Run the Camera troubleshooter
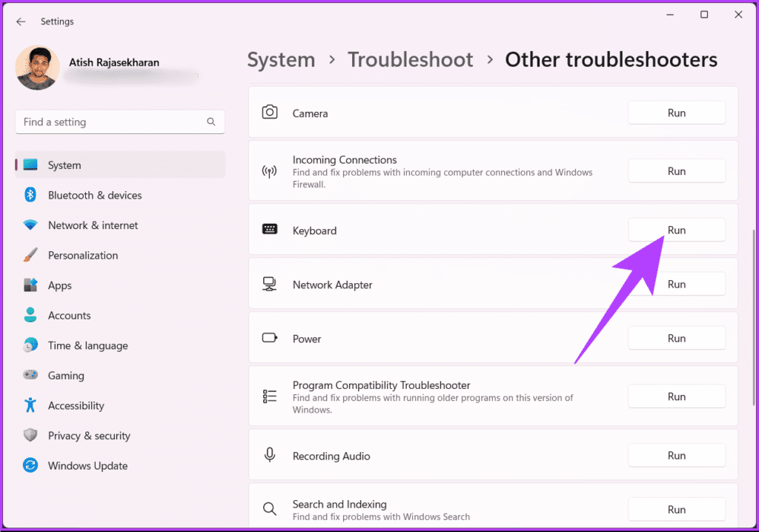759x532 pixels. [x=676, y=113]
